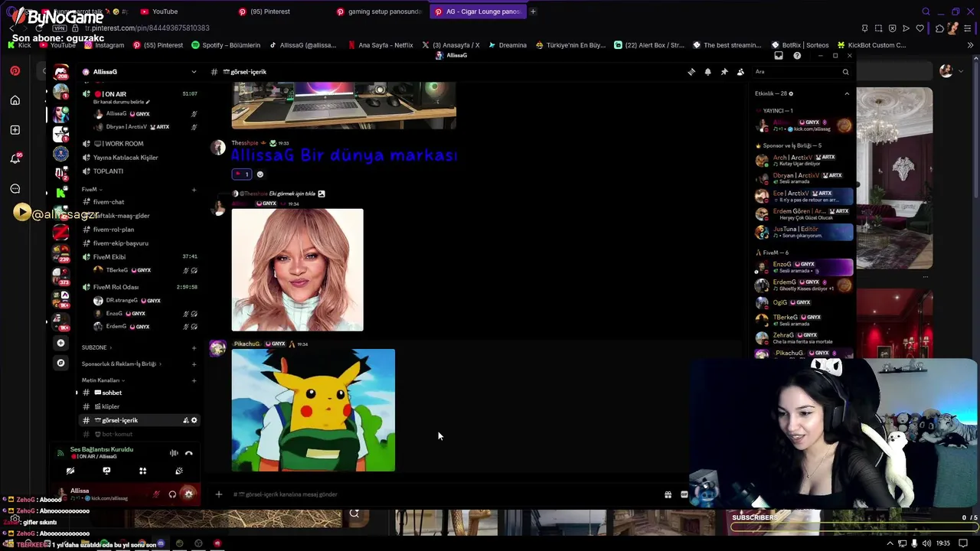Image resolution: width=980 pixels, height=551 pixels.
Task: Open Discord notification settings bell
Action: click(707, 72)
